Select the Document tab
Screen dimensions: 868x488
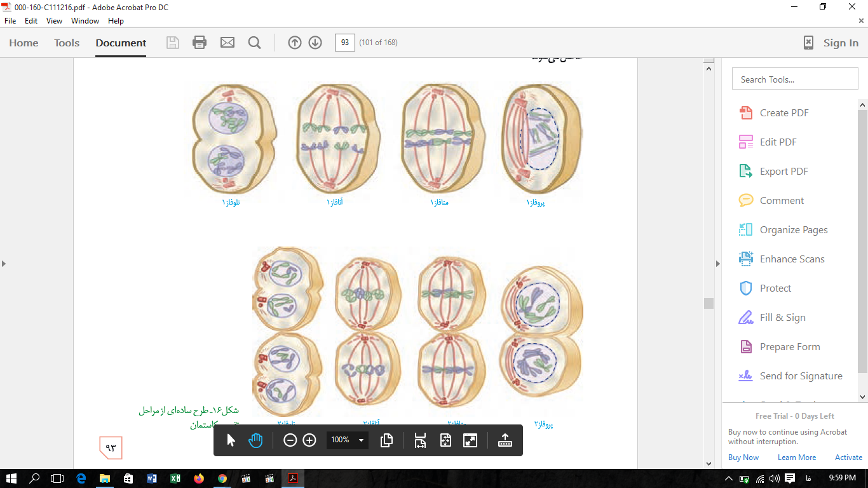(x=121, y=43)
